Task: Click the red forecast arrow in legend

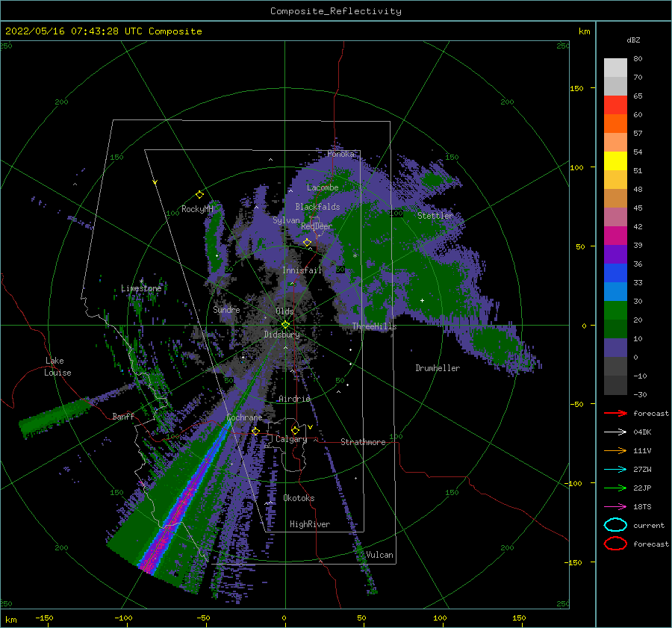Action: click(615, 413)
